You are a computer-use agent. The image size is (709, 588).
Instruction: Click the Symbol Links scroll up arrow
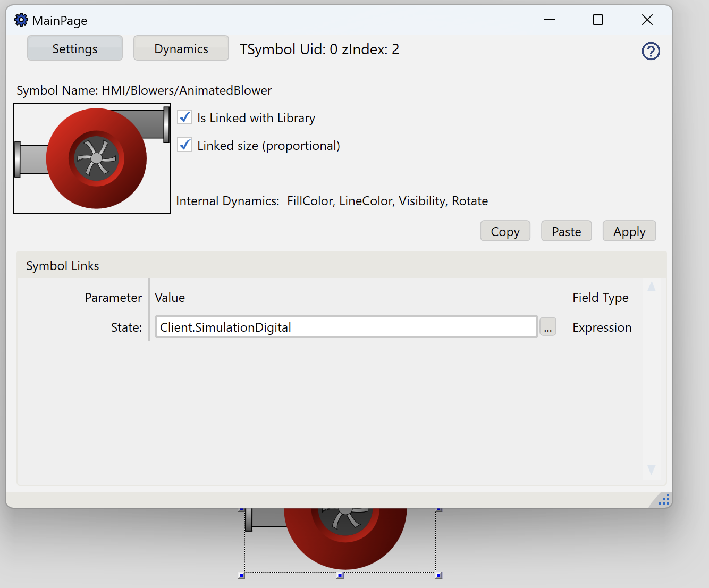[x=651, y=287]
